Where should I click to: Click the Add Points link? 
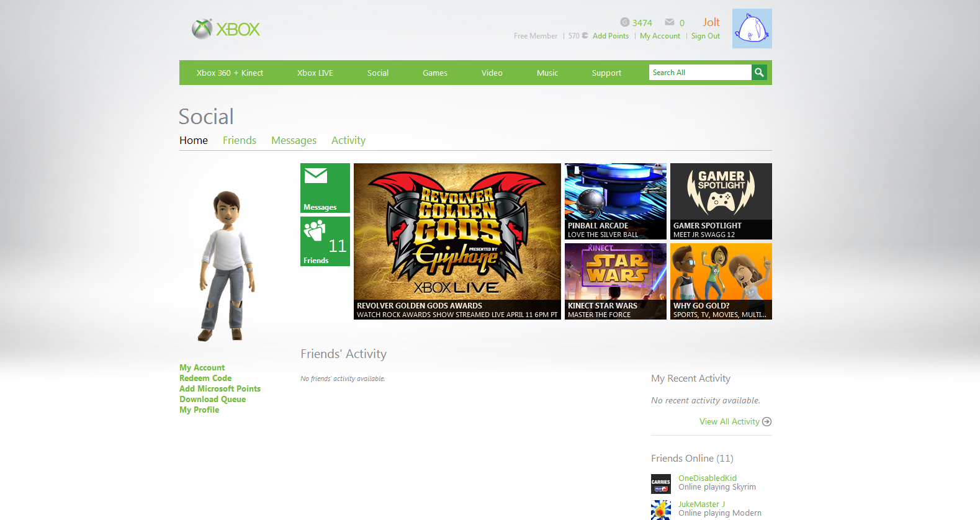click(x=611, y=36)
